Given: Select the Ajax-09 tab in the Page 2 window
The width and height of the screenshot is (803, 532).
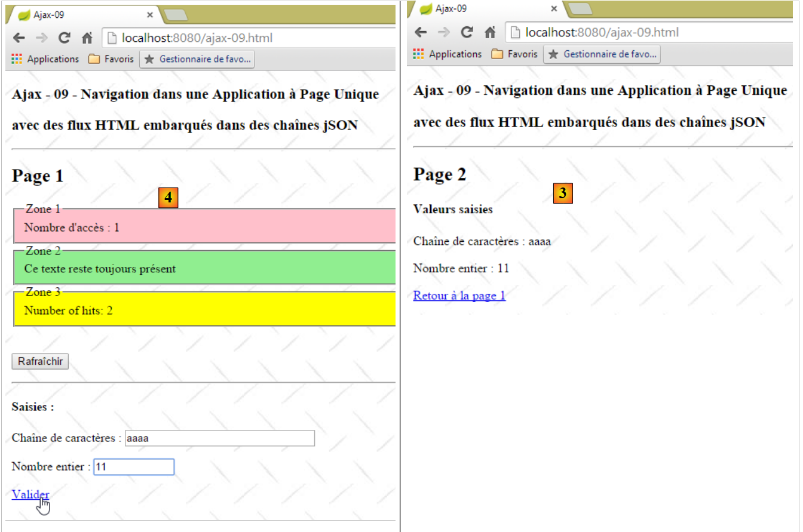Looking at the screenshot, I should click(481, 8).
